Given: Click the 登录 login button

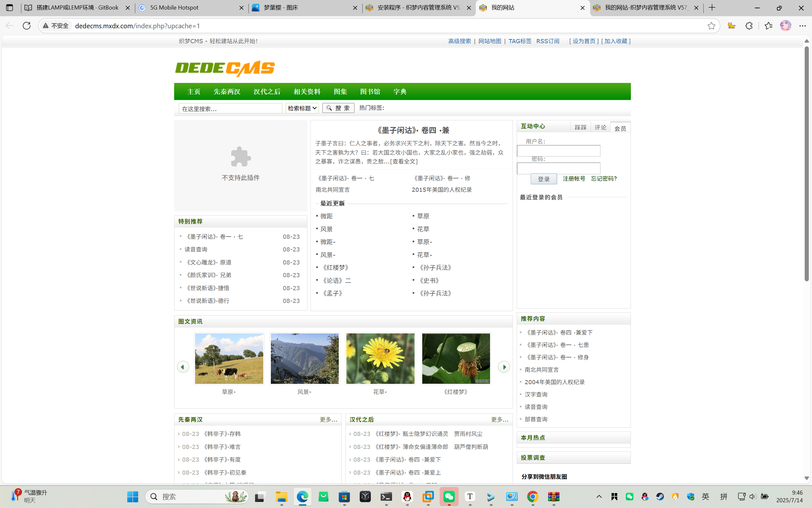Looking at the screenshot, I should 544,179.
